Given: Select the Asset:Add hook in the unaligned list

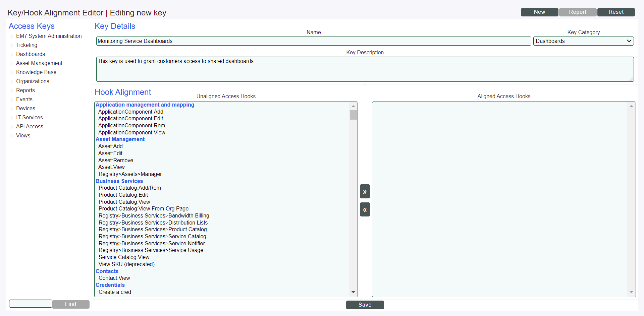Looking at the screenshot, I should [110, 146].
